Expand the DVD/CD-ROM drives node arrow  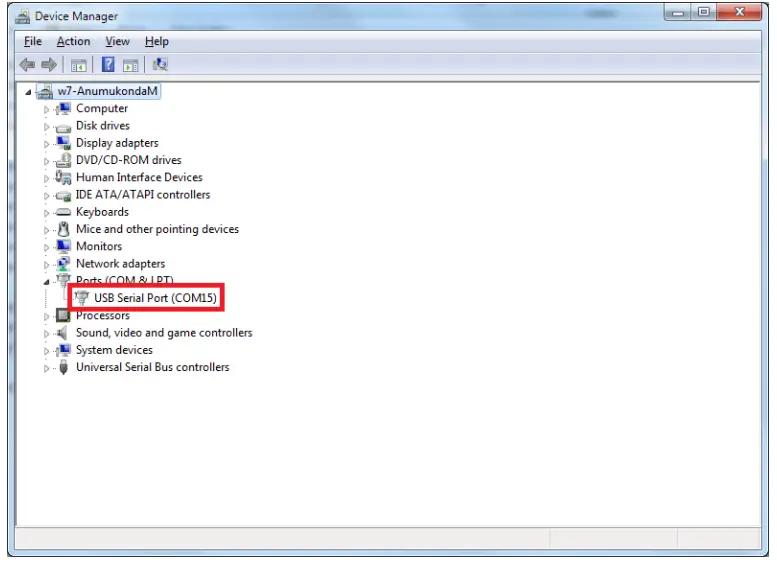[x=46, y=161]
